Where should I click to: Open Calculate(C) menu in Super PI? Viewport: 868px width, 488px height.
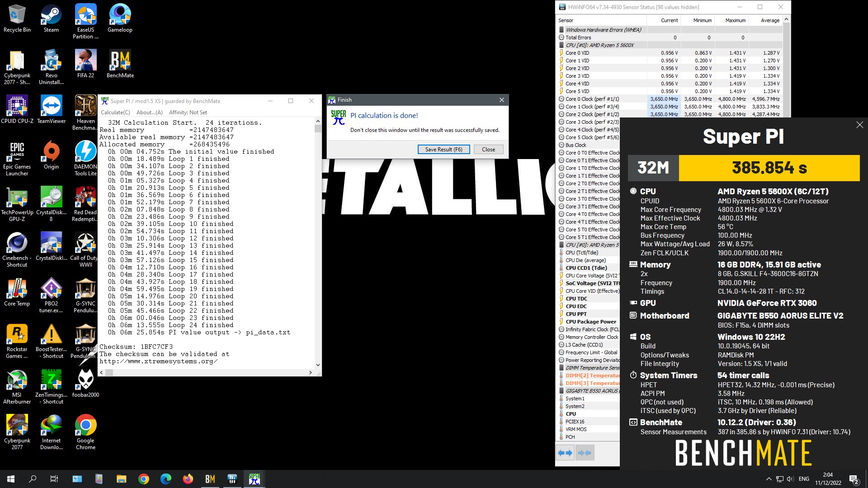click(115, 113)
